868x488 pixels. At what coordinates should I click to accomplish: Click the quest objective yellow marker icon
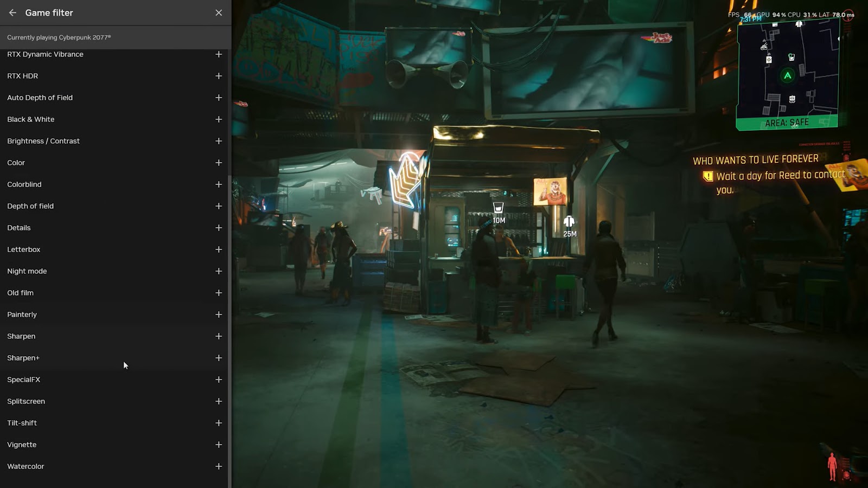707,176
